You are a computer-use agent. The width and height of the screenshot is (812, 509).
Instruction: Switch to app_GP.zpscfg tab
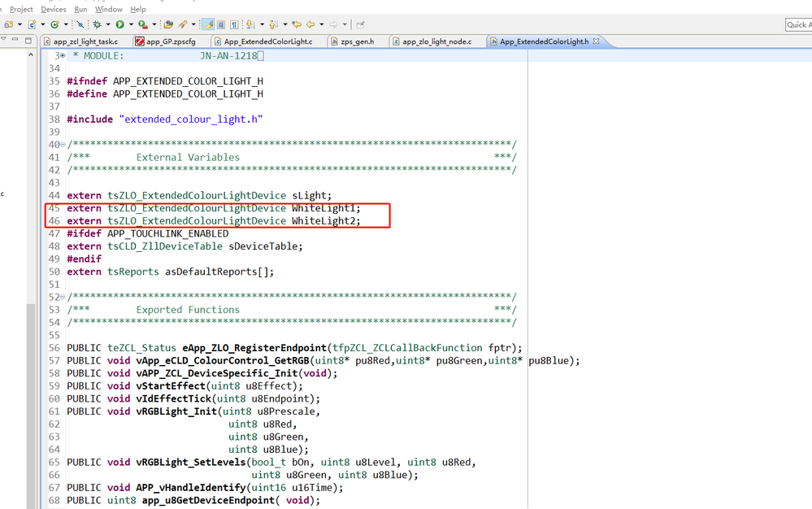pos(171,41)
